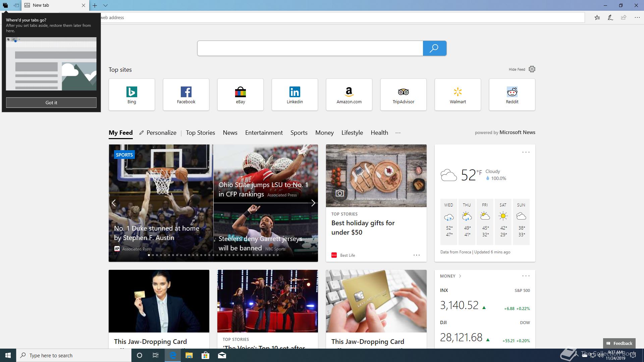Viewport: 644px width, 362px height.
Task: Select SUN forecast column
Action: (521, 222)
